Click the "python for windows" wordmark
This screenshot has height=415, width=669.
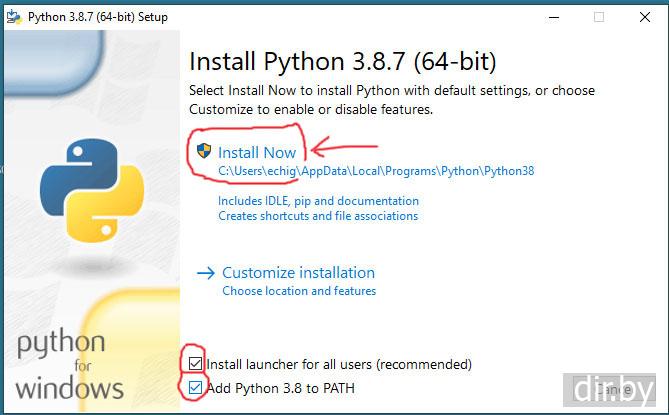[70, 365]
